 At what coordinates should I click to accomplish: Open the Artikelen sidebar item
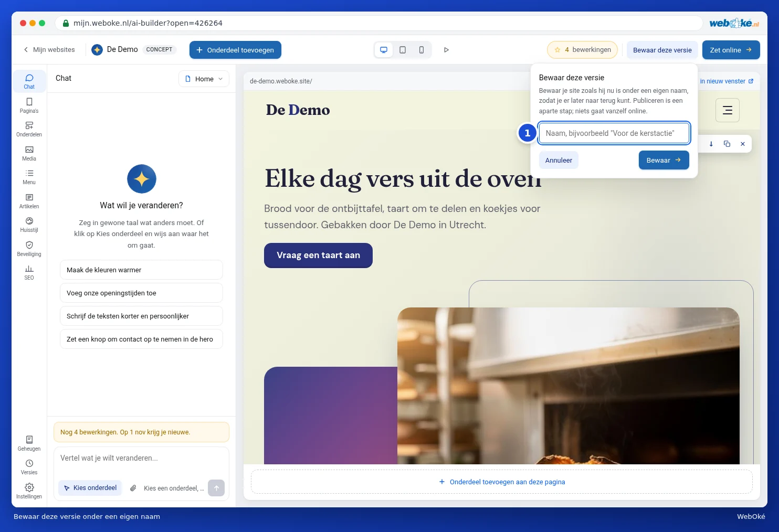pyautogui.click(x=29, y=201)
